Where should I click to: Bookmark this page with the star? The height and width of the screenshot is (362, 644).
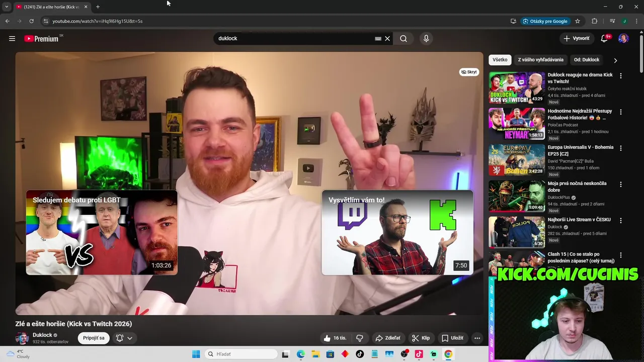pyautogui.click(x=578, y=21)
